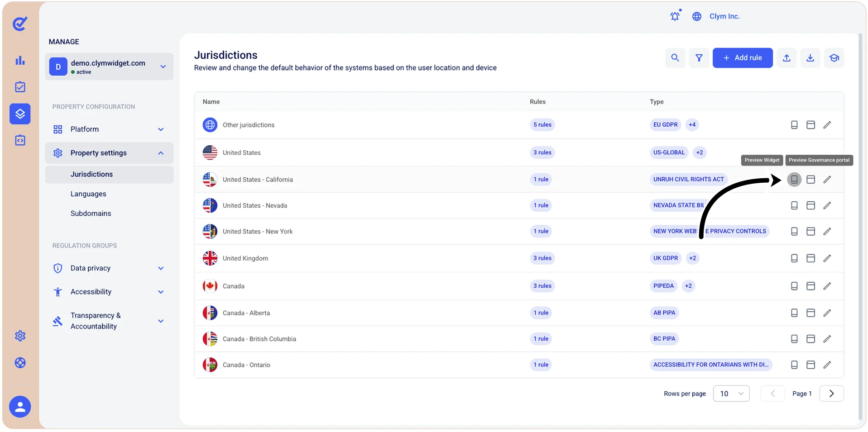This screenshot has height=432, width=868.
Task: Open the code embed sidebar icon
Action: 20,140
